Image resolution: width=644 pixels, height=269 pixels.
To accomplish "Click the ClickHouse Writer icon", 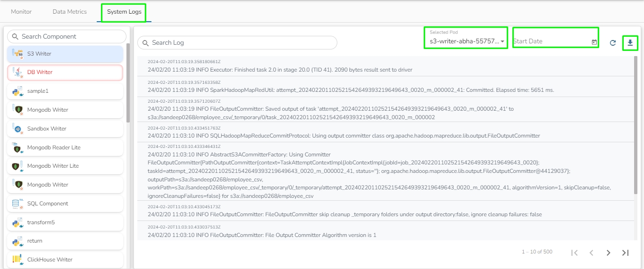I will [18, 260].
